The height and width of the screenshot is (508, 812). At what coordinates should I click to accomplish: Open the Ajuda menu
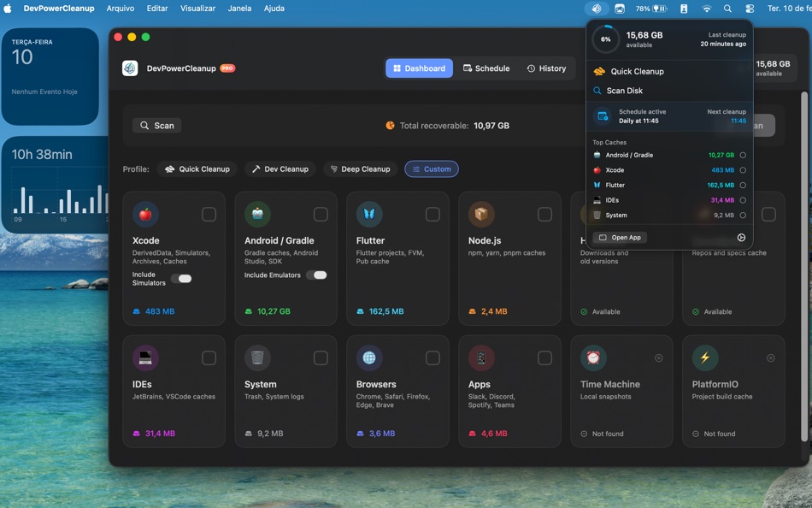pyautogui.click(x=274, y=9)
